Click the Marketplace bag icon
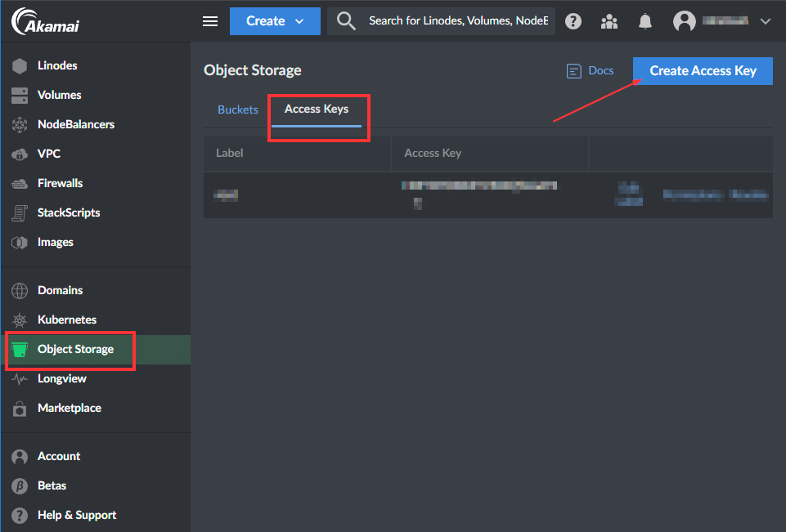Image resolution: width=786 pixels, height=532 pixels. (20, 409)
